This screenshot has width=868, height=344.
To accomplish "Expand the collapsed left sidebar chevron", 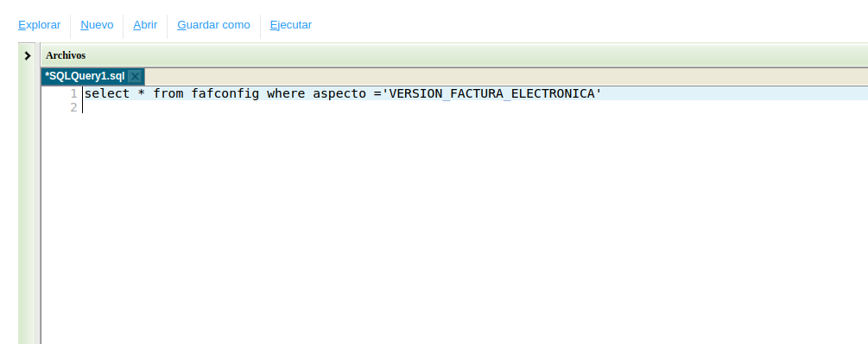I will [x=27, y=55].
